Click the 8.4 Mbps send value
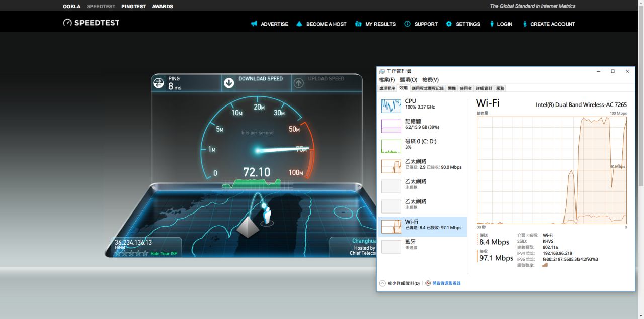 (494, 242)
